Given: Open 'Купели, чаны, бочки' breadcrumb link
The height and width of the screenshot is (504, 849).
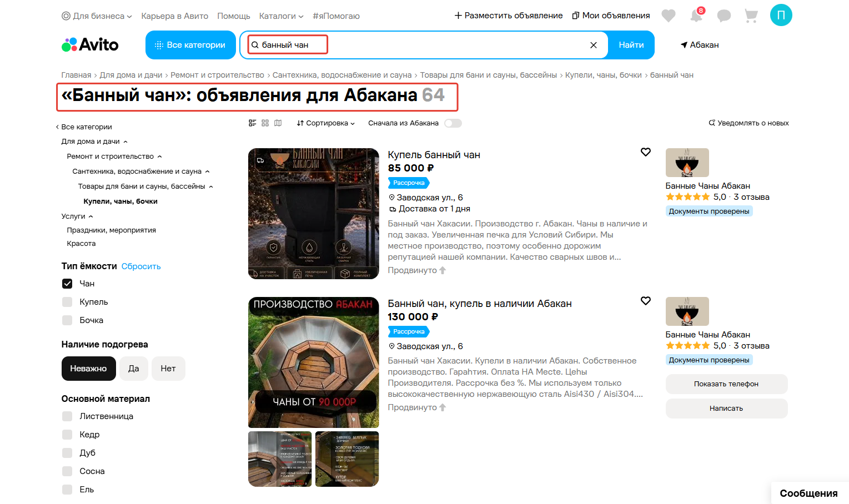Looking at the screenshot, I should click(x=604, y=75).
